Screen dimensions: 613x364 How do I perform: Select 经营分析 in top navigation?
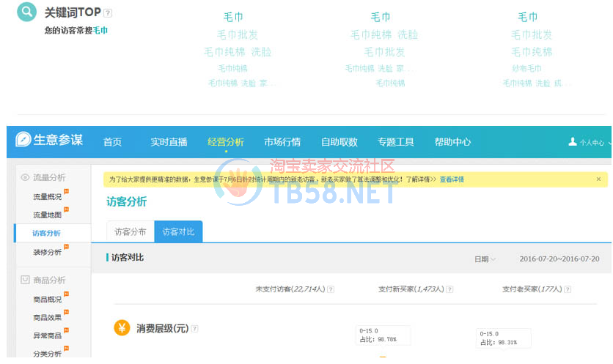coord(226,142)
